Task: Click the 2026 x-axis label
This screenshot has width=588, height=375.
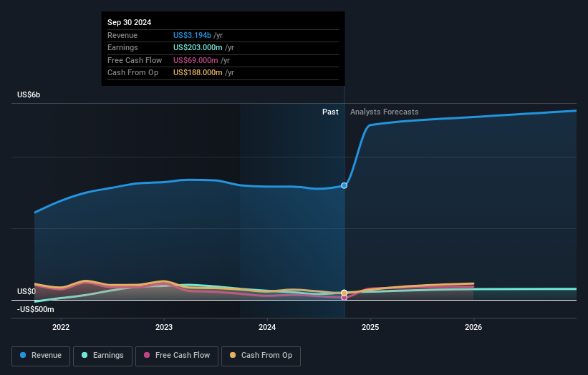Action: click(x=473, y=327)
